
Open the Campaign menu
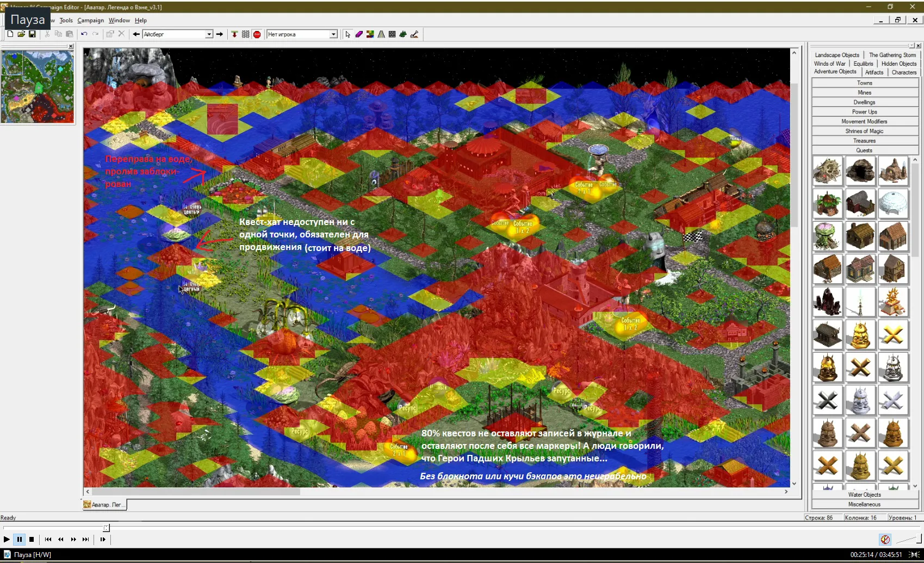pos(90,20)
